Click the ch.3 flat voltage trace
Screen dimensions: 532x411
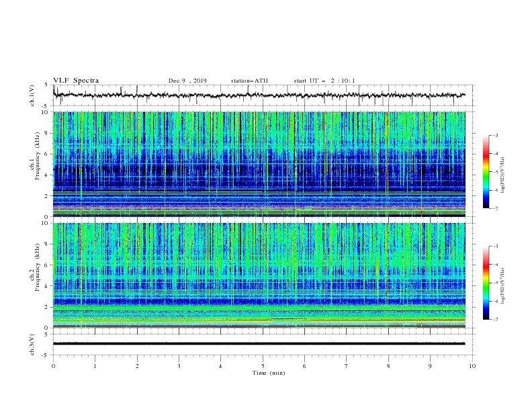(x=259, y=344)
